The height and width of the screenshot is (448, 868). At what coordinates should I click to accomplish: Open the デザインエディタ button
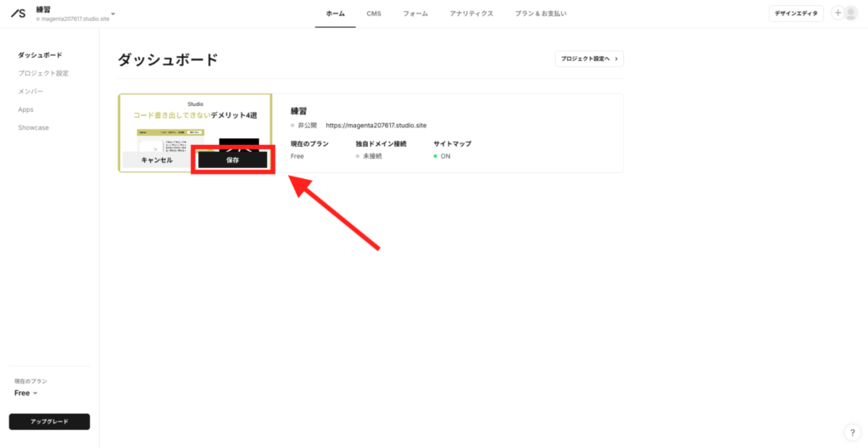(795, 14)
